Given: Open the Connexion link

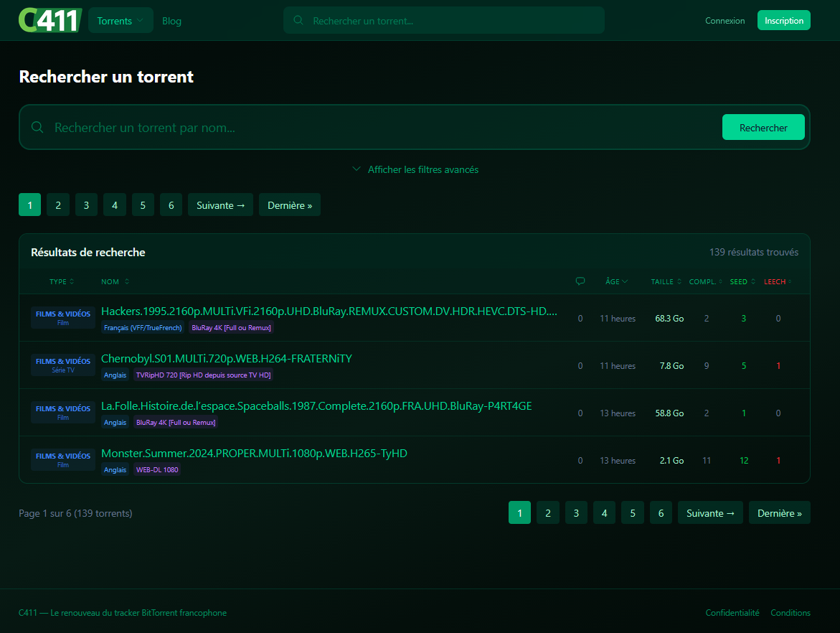Looking at the screenshot, I should coord(725,21).
